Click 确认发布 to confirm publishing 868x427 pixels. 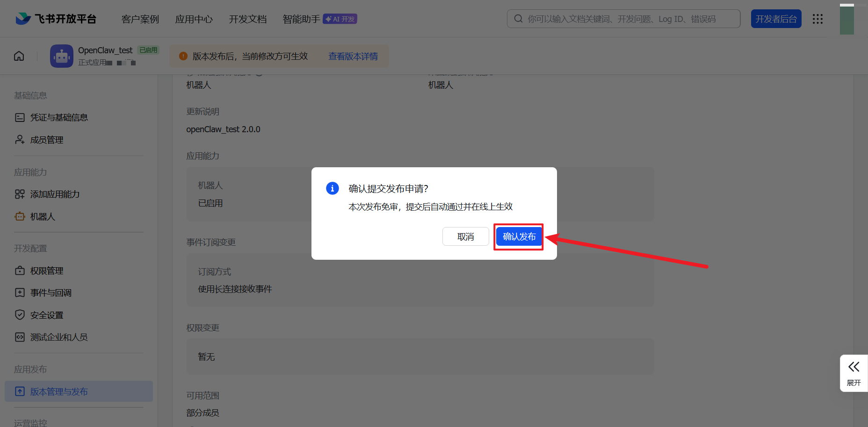coord(518,236)
